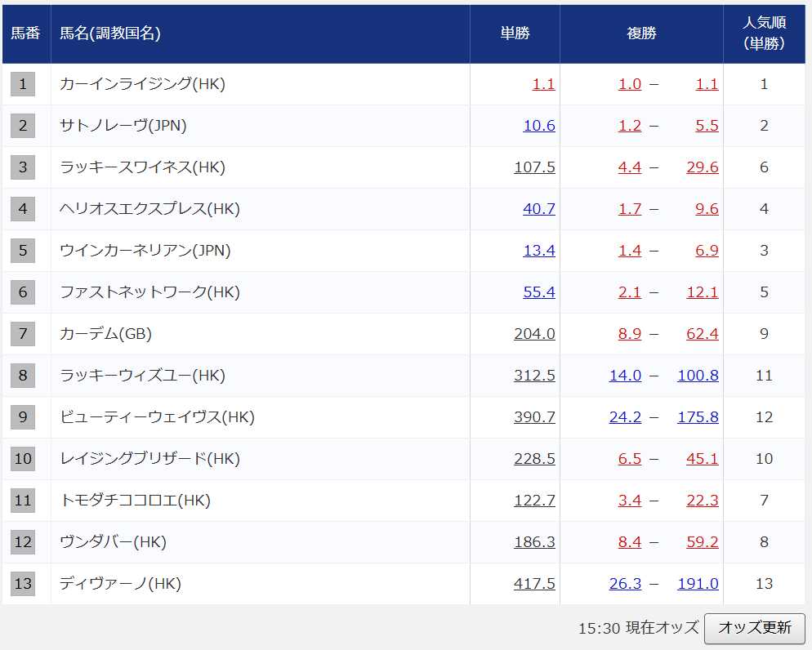Click place odds low 3.4 for トモダチココロエ
The image size is (812, 650).
(x=630, y=501)
